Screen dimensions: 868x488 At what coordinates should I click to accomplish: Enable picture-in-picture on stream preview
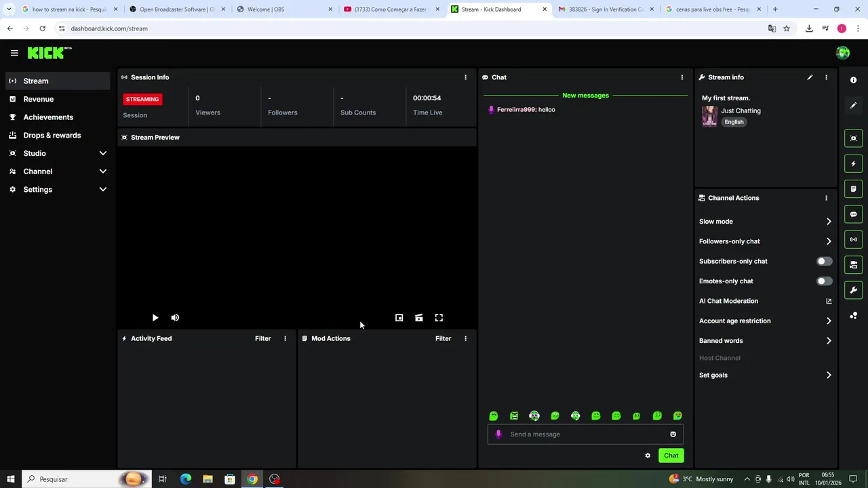point(399,317)
